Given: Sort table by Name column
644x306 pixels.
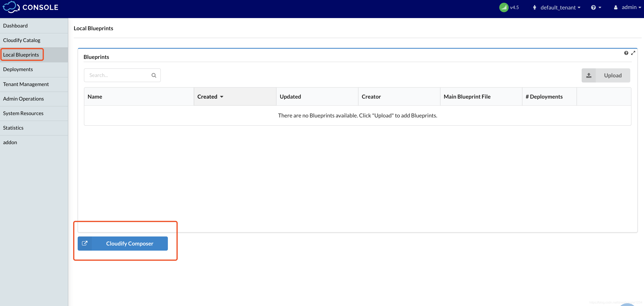Looking at the screenshot, I should pos(139,97).
